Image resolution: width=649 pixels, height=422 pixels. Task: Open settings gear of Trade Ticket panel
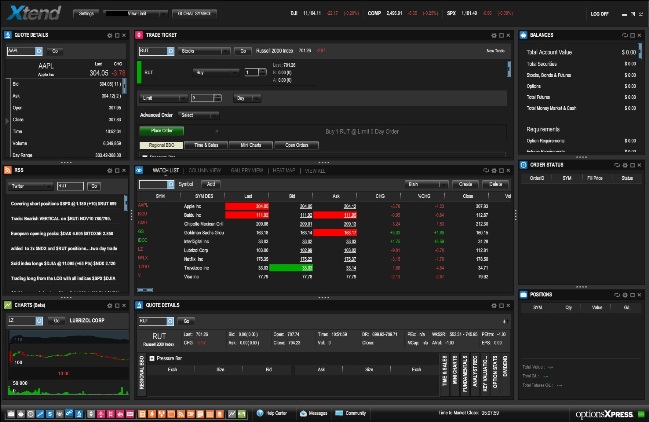click(x=494, y=36)
